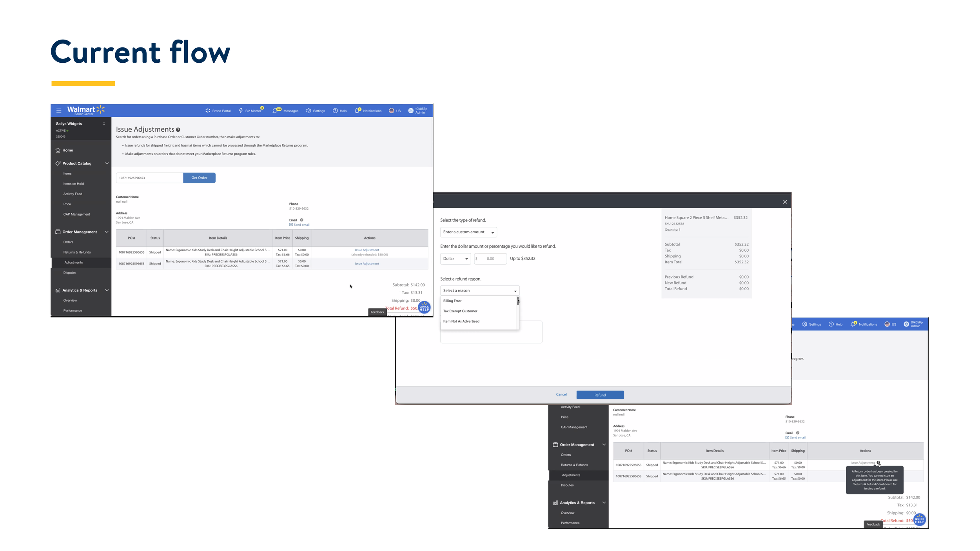Open the Messages chat icon
The width and height of the screenshot is (980, 551).
pos(276,111)
